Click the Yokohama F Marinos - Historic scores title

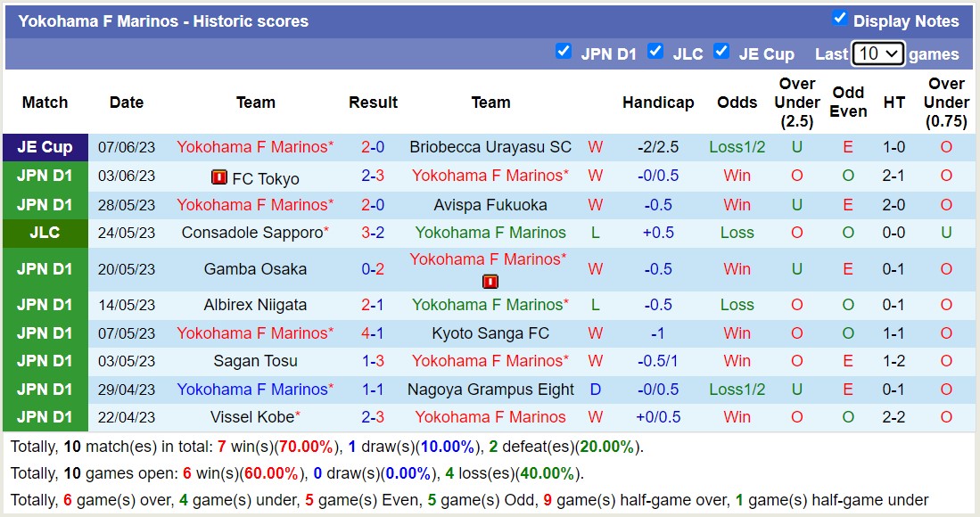[x=165, y=21]
